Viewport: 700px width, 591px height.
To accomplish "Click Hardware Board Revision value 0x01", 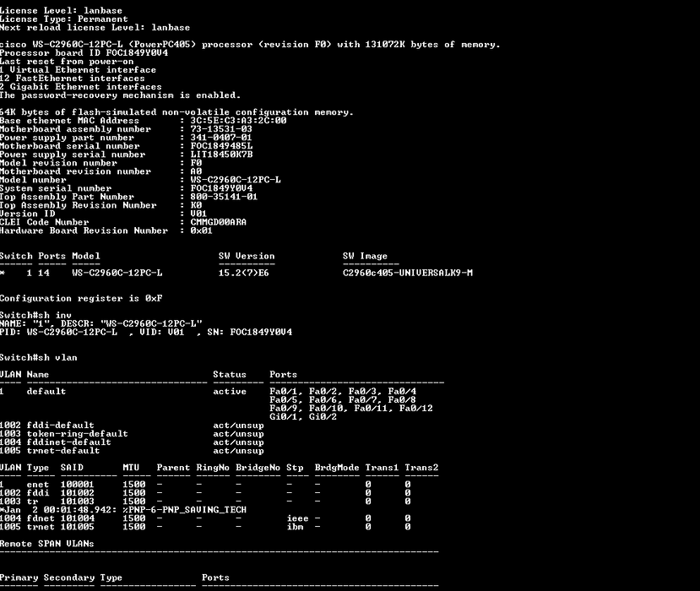I will pyautogui.click(x=201, y=230).
